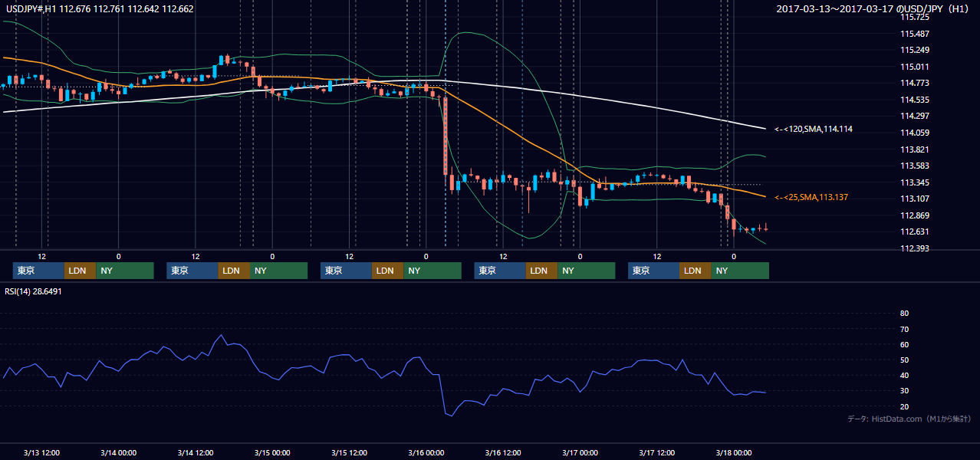Image resolution: width=980 pixels, height=460 pixels.
Task: Click the 3/15 12:00 date label
Action: (x=349, y=452)
